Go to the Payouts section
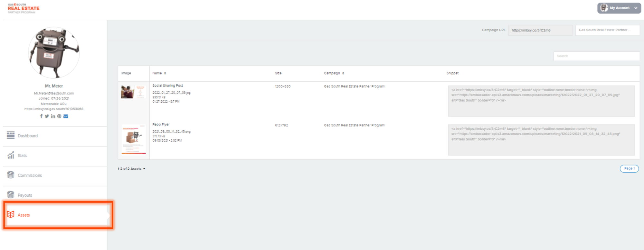This screenshot has height=250, width=644. click(x=55, y=195)
